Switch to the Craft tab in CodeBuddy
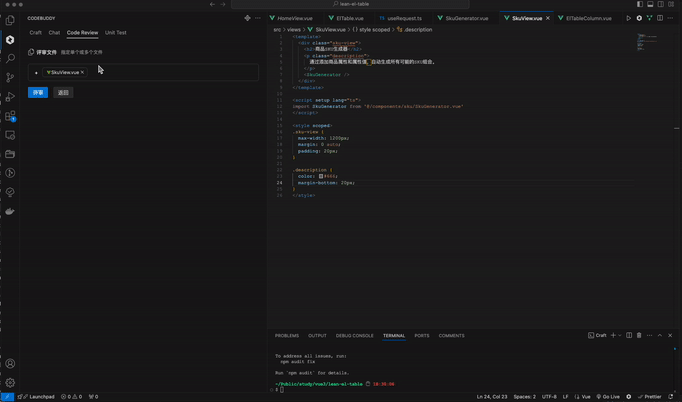The image size is (682, 402). click(36, 33)
